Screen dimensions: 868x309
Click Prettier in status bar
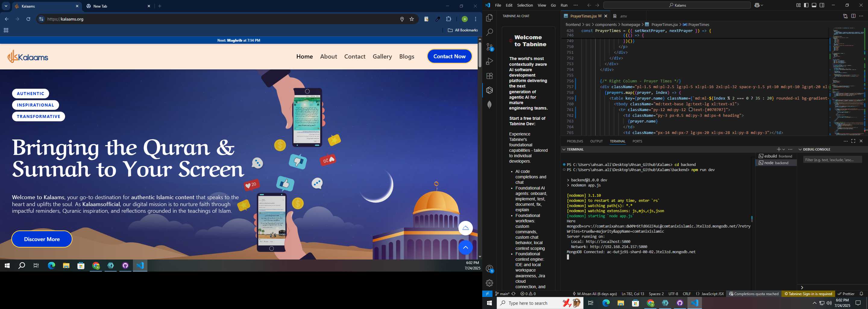pos(845,294)
